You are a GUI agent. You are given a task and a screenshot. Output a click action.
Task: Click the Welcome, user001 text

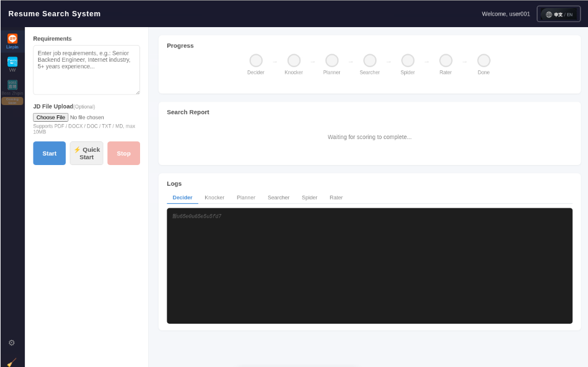tap(506, 14)
